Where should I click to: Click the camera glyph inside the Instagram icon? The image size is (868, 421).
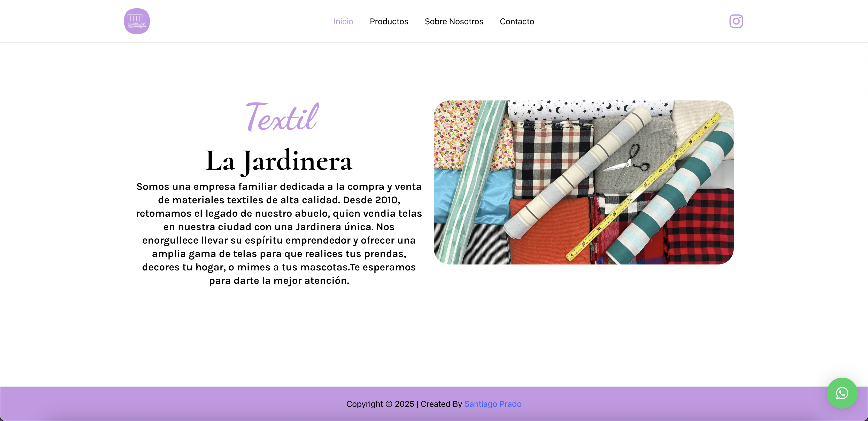[x=736, y=21]
